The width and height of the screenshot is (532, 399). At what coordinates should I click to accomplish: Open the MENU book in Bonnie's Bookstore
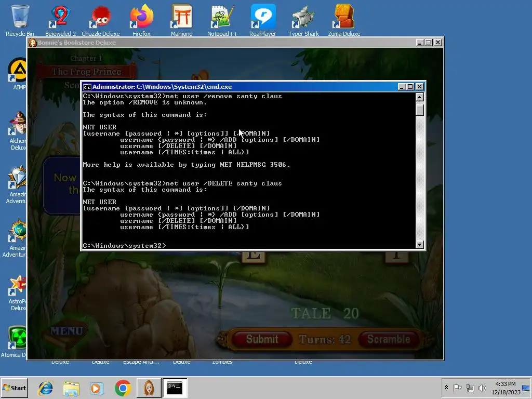[x=66, y=331]
